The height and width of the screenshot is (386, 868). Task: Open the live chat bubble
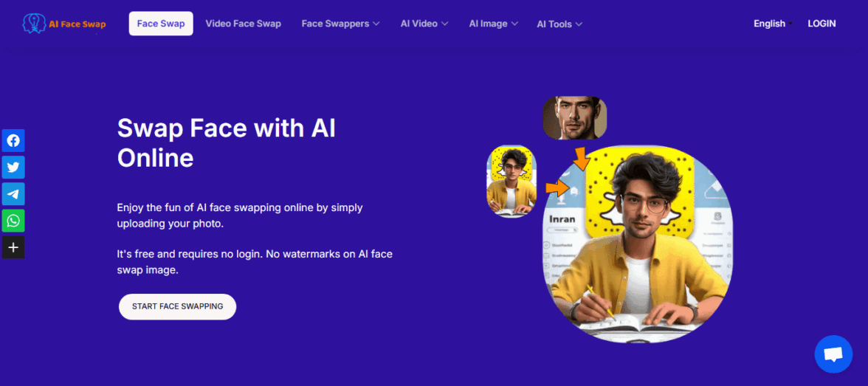[x=833, y=354]
